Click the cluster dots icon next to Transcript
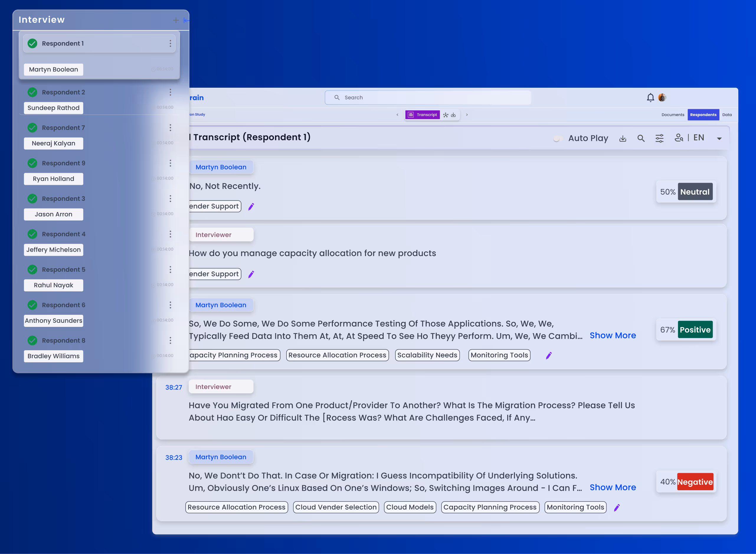Image resolution: width=756 pixels, height=554 pixels. [x=446, y=115]
